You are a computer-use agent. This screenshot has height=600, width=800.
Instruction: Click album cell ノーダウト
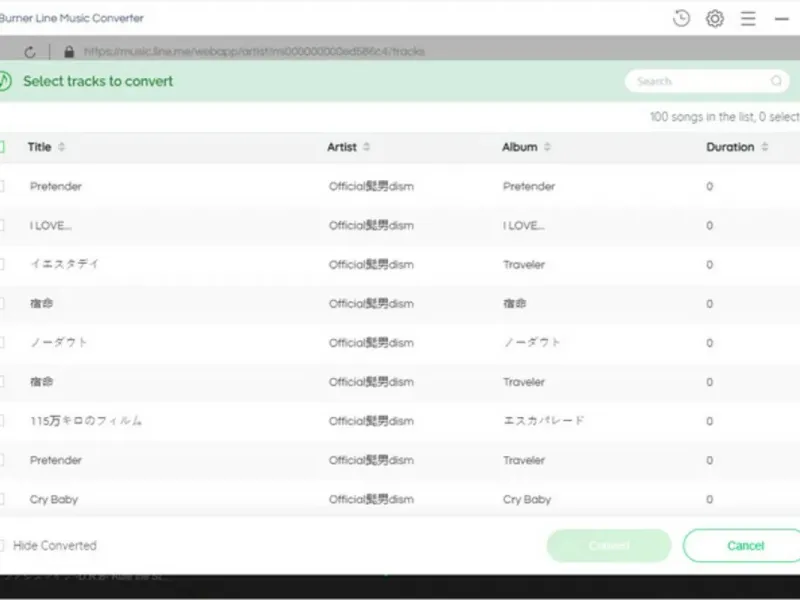[x=532, y=342]
